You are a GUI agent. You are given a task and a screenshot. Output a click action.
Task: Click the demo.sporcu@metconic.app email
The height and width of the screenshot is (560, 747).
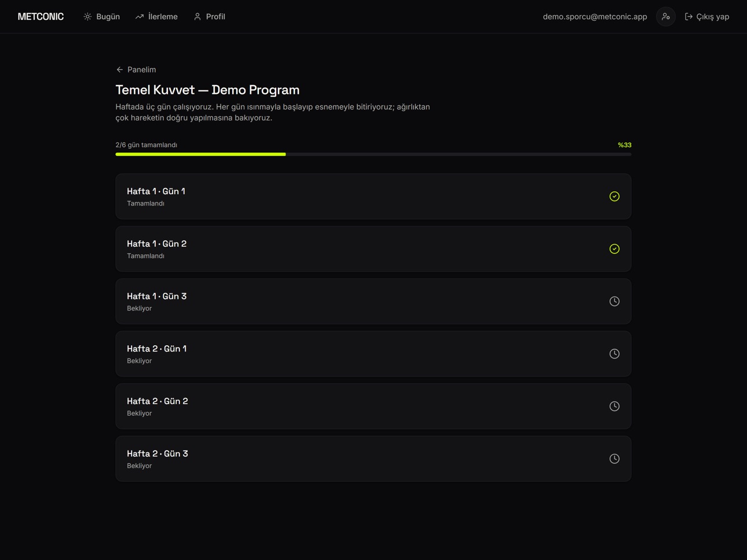click(595, 17)
